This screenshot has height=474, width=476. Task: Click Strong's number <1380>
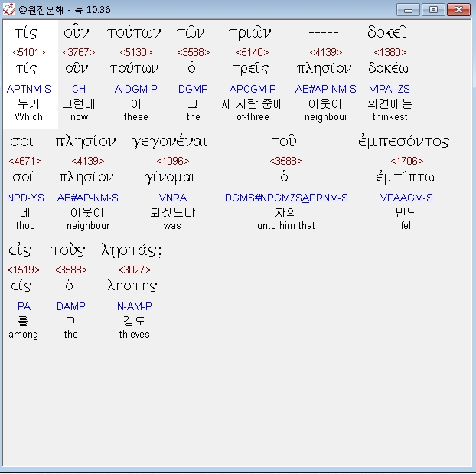point(390,52)
